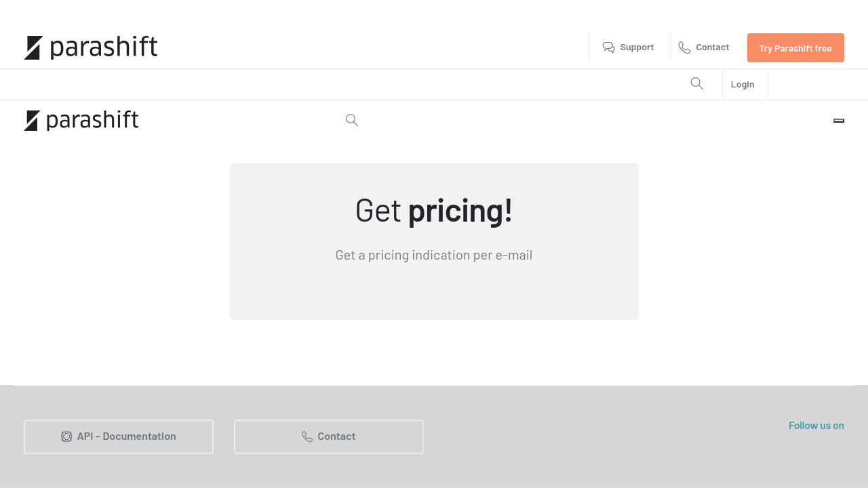The width and height of the screenshot is (868, 488).
Task: Click the slashed-square mark of the top logo
Action: click(33, 47)
